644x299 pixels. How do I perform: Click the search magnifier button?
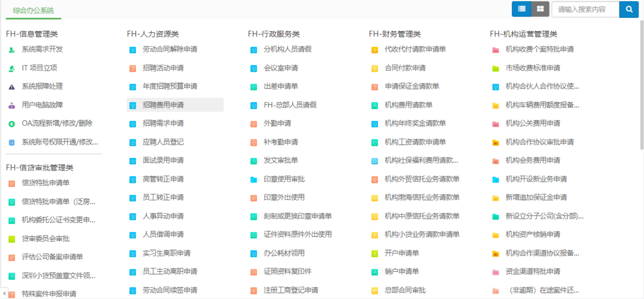[629, 9]
